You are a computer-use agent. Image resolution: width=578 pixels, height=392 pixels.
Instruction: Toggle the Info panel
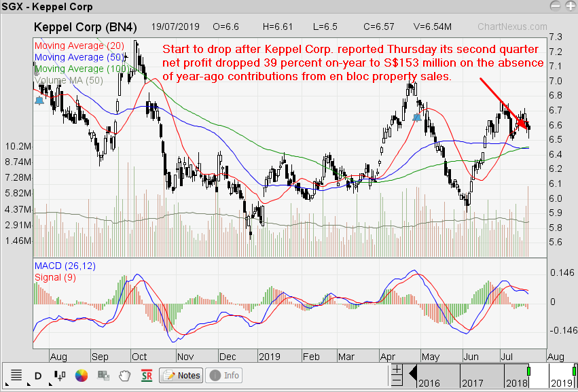pos(224,375)
